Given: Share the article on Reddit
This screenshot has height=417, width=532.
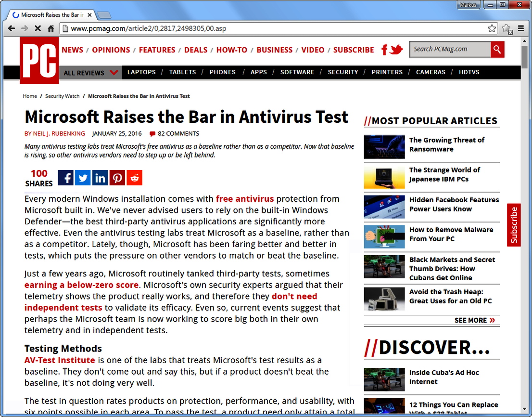Looking at the screenshot, I should tap(134, 178).
